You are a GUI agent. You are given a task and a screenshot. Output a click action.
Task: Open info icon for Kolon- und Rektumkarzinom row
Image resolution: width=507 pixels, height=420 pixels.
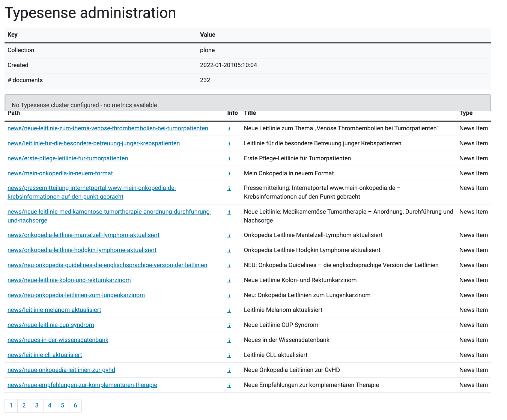point(229,281)
